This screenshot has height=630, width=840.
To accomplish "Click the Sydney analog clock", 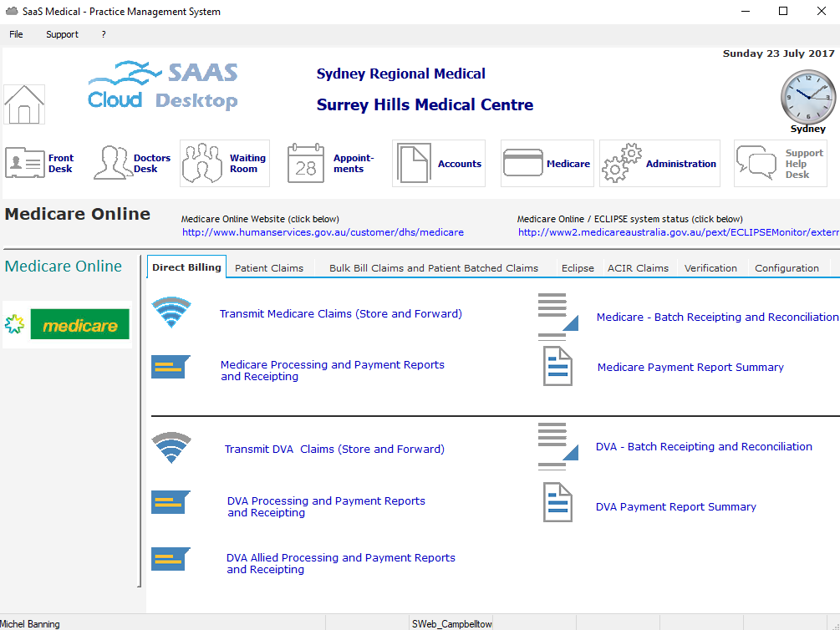I will coord(808,97).
